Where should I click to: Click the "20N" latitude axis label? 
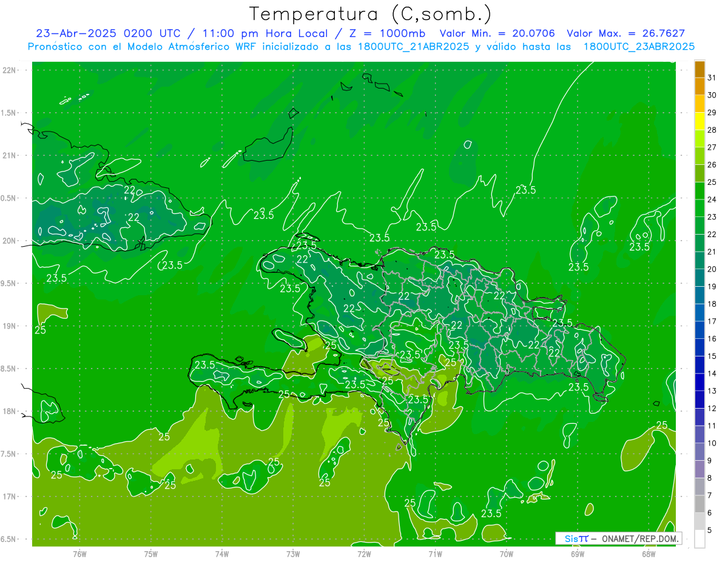[10, 241]
